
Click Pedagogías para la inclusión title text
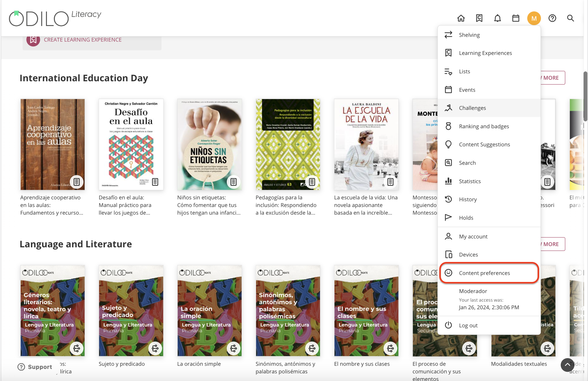coord(286,205)
